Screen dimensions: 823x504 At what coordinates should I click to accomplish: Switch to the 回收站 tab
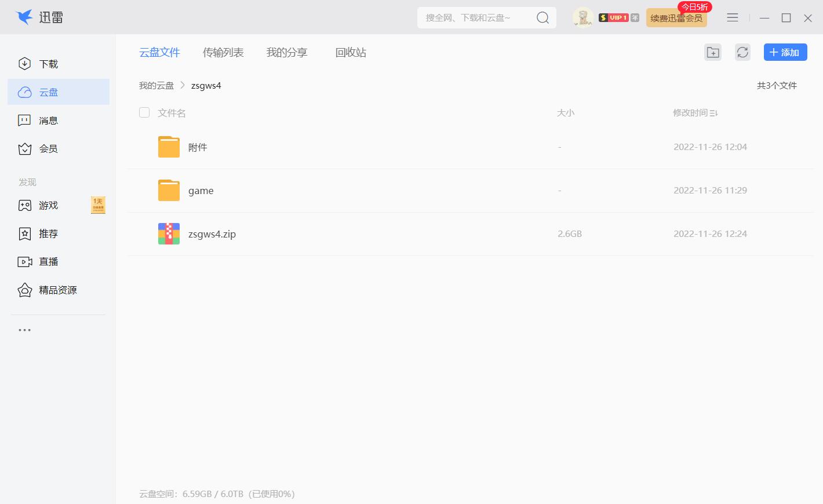coord(351,53)
